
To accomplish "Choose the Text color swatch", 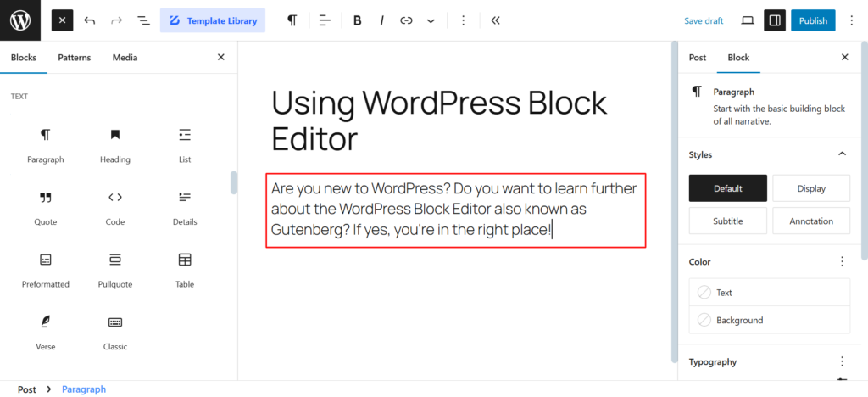I will [x=770, y=293].
